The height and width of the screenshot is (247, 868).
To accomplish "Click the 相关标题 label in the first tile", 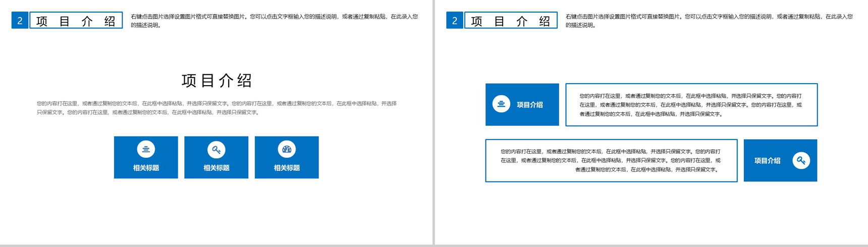I will point(146,168).
